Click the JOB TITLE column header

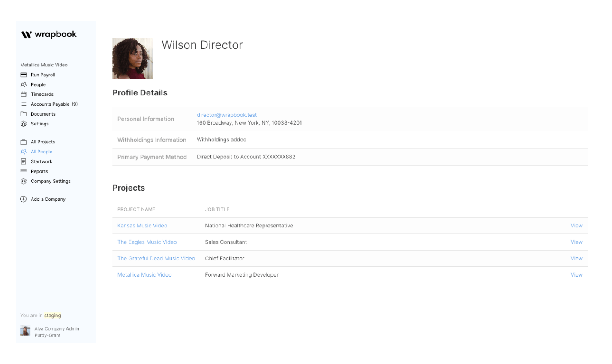point(217,209)
